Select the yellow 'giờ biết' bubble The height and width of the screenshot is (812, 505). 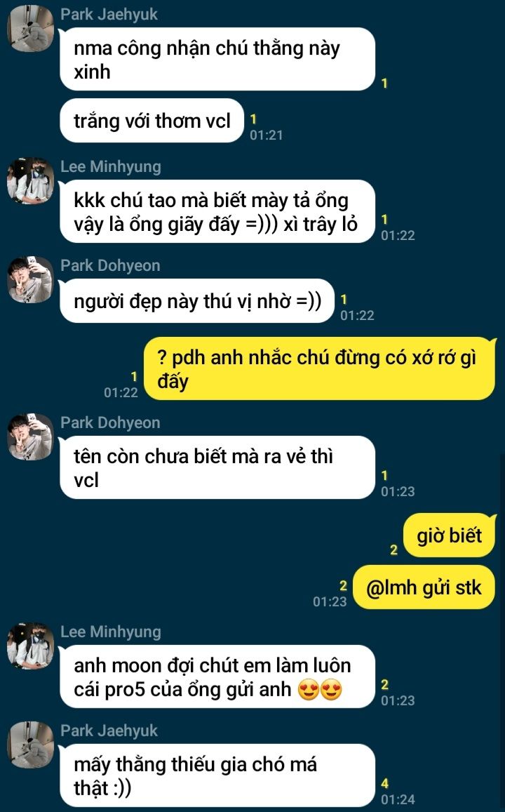coord(449,535)
